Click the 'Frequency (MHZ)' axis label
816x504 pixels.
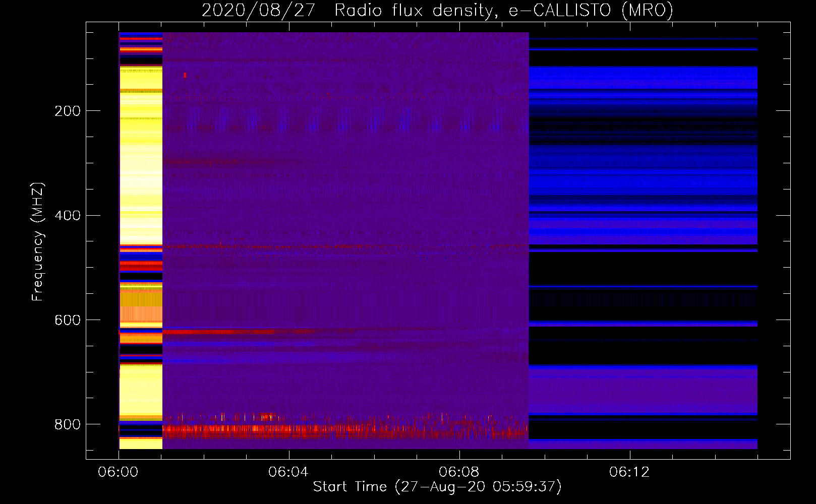[x=38, y=242]
